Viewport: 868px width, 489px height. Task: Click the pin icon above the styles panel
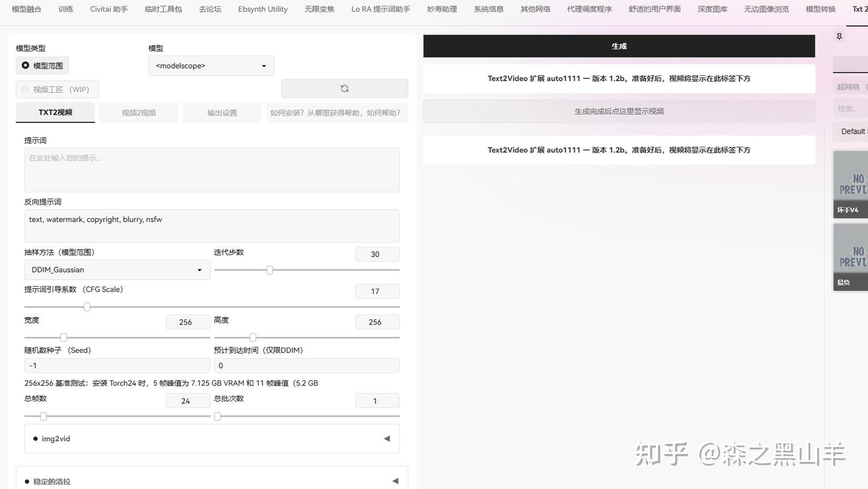[838, 36]
